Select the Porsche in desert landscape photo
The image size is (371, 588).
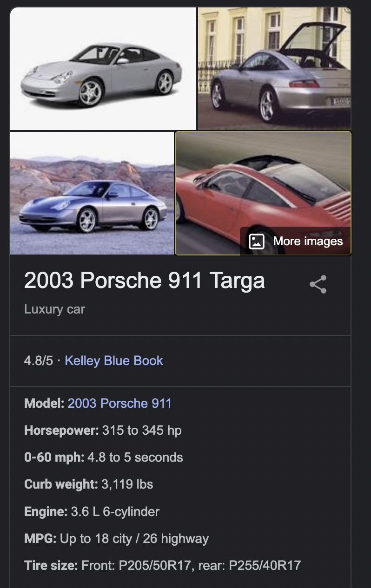point(92,193)
